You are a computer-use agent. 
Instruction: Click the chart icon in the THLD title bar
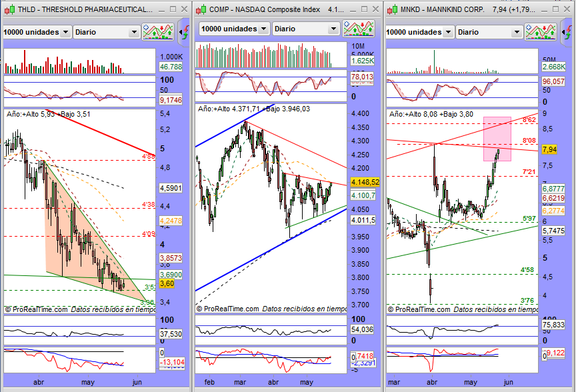point(9,9)
